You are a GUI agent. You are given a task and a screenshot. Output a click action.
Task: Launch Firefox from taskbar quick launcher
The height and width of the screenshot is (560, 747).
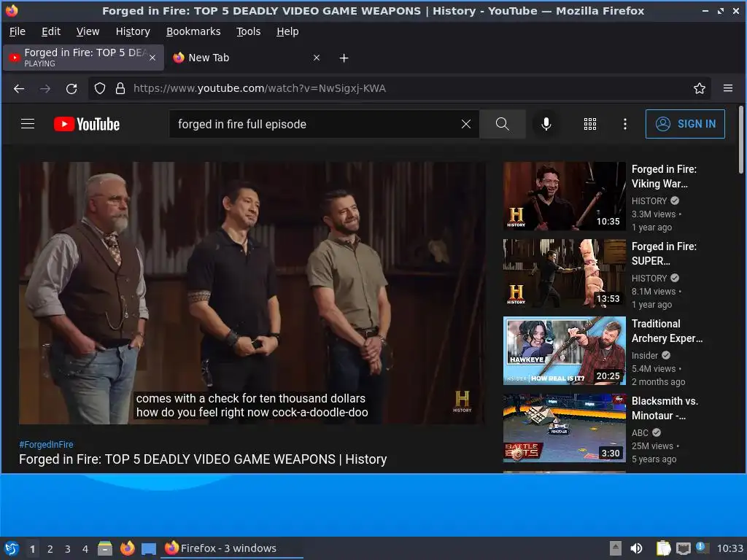[127, 548]
